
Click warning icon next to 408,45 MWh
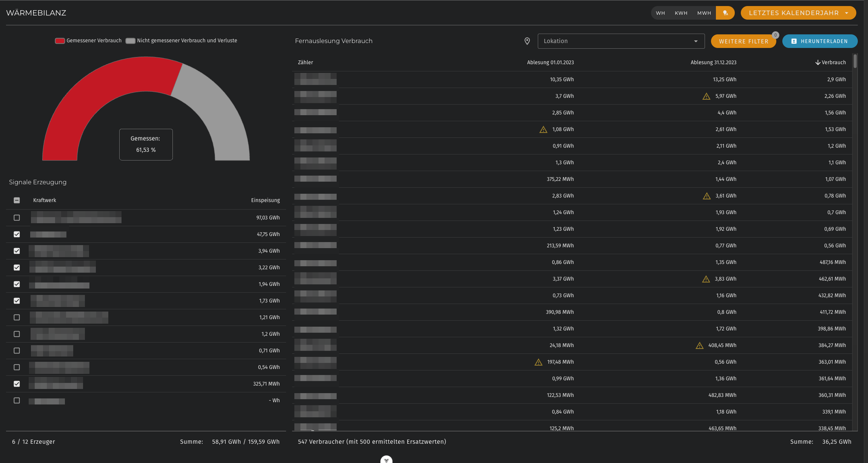pyautogui.click(x=699, y=346)
